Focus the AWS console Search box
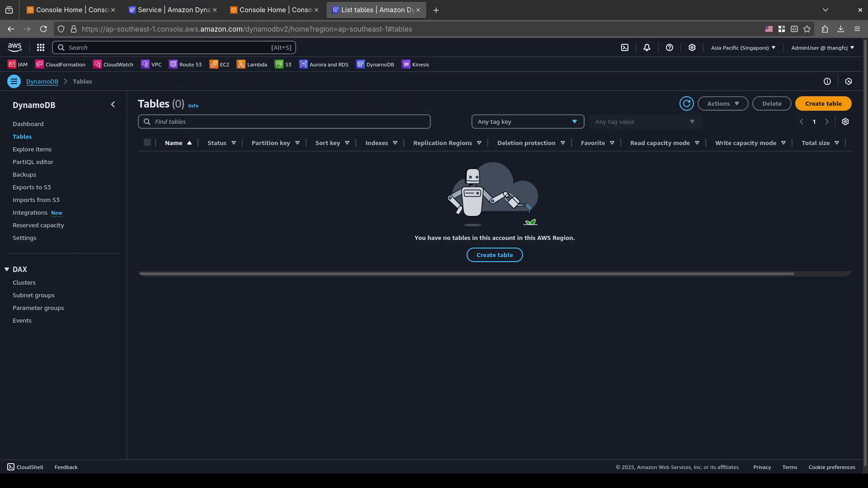Image resolution: width=868 pixels, height=488 pixels. click(174, 47)
